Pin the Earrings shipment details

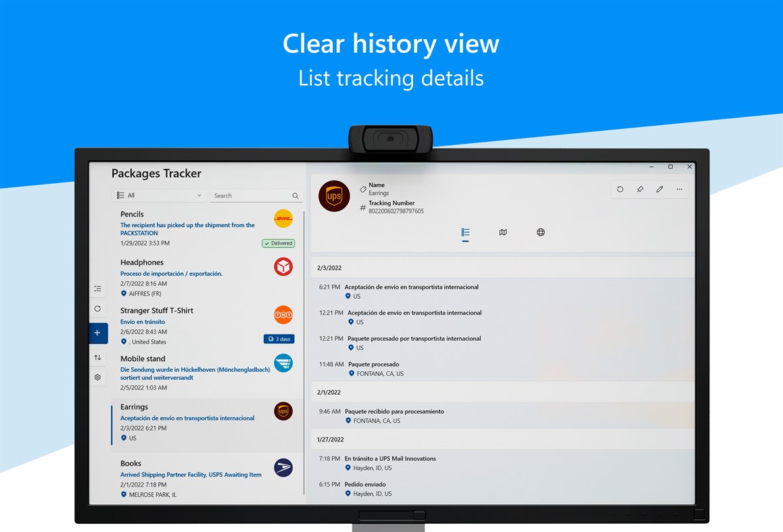[640, 189]
